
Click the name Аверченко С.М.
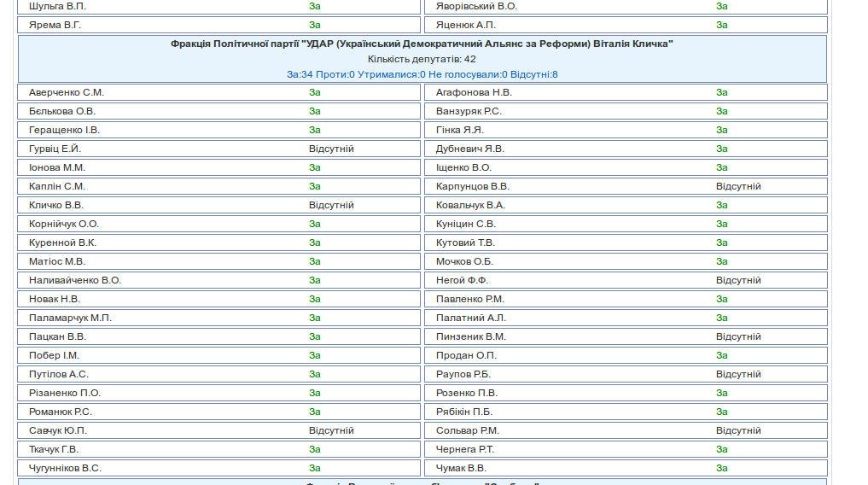pyautogui.click(x=67, y=92)
